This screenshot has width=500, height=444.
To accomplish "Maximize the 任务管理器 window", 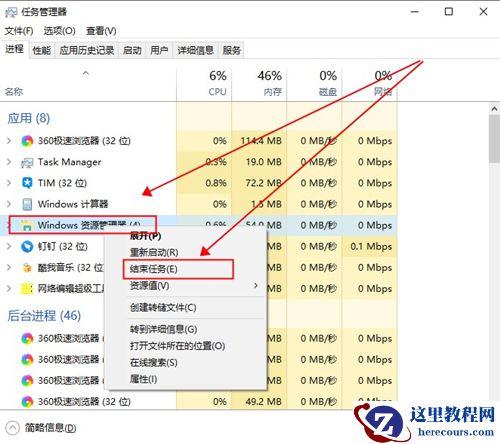I will pyautogui.click(x=449, y=12).
